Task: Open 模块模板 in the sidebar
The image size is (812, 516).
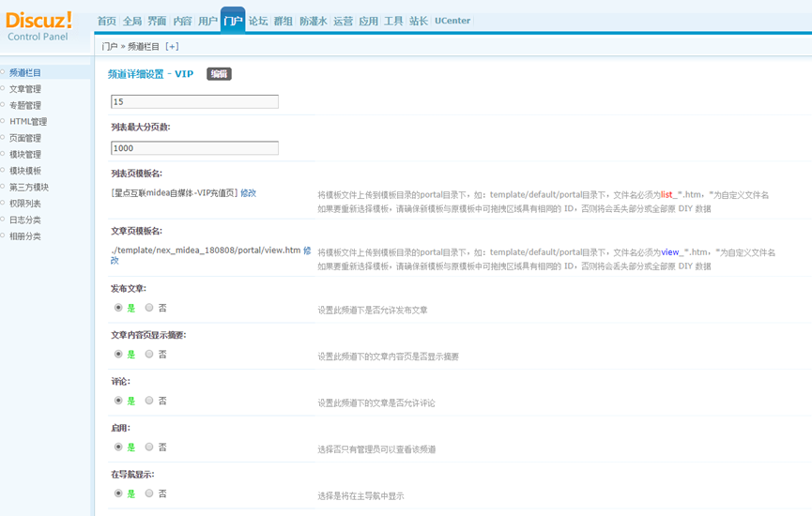Action: pyautogui.click(x=24, y=171)
